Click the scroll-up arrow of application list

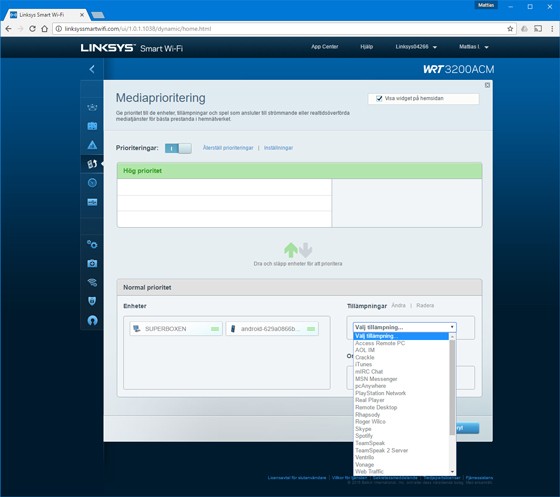click(x=452, y=336)
